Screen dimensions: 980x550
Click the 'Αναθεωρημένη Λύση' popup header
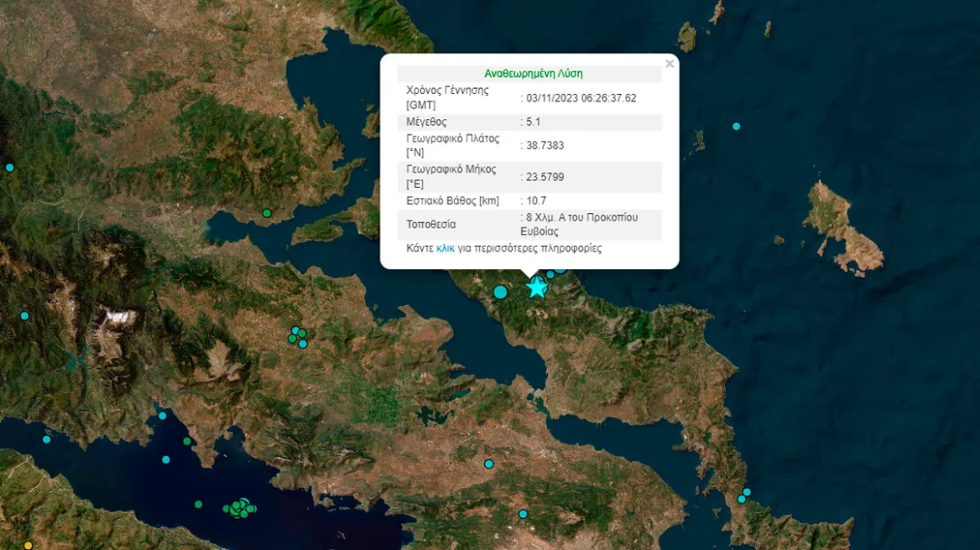[x=533, y=74]
